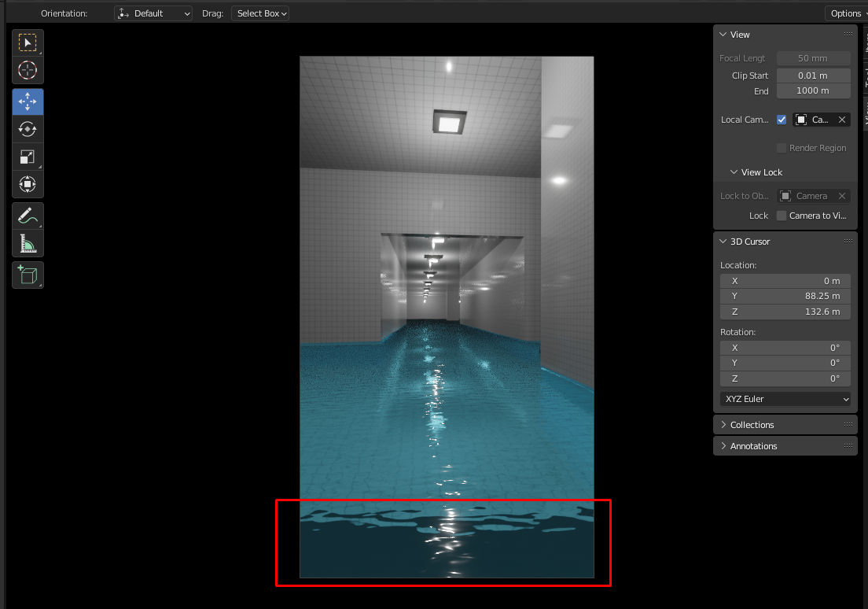Clear the Local Camera object field
The image size is (868, 609).
coord(842,120)
